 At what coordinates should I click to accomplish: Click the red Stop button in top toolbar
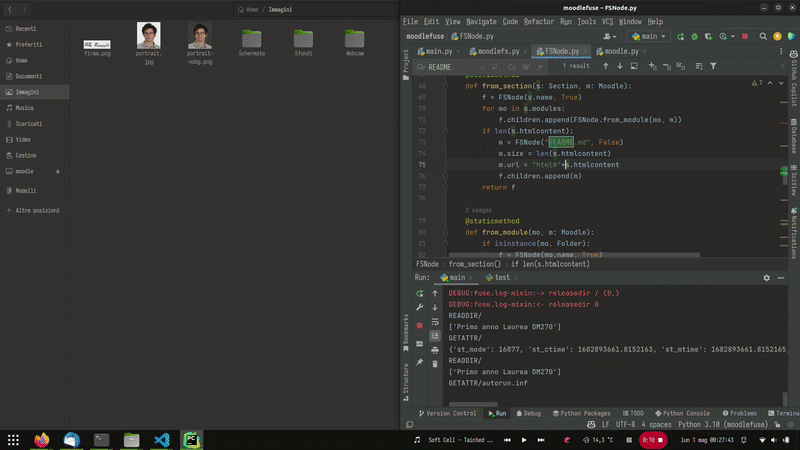click(x=744, y=36)
